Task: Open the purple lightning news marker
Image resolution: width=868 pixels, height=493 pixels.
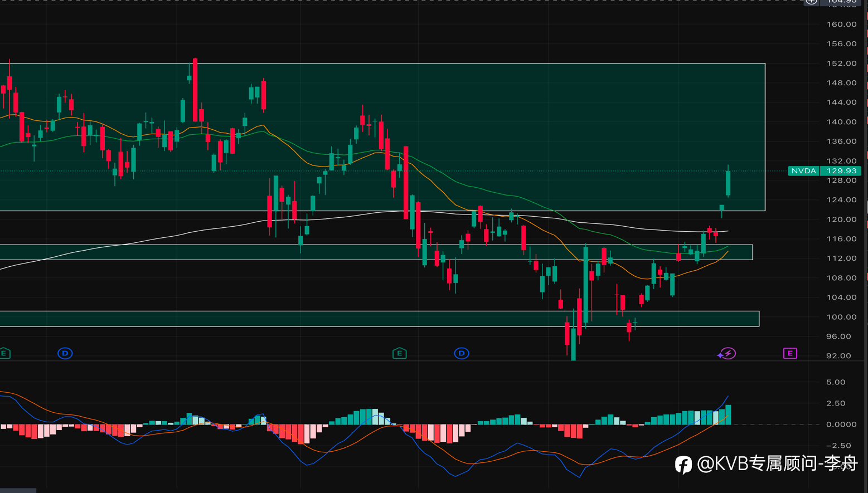Action: 727,353
